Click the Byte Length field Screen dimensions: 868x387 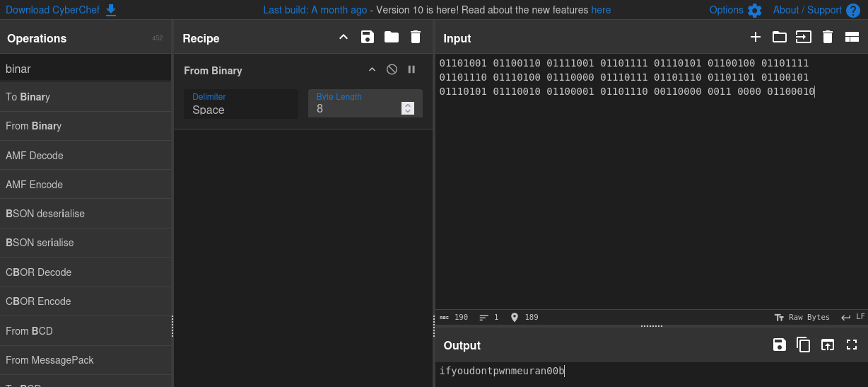click(x=365, y=104)
